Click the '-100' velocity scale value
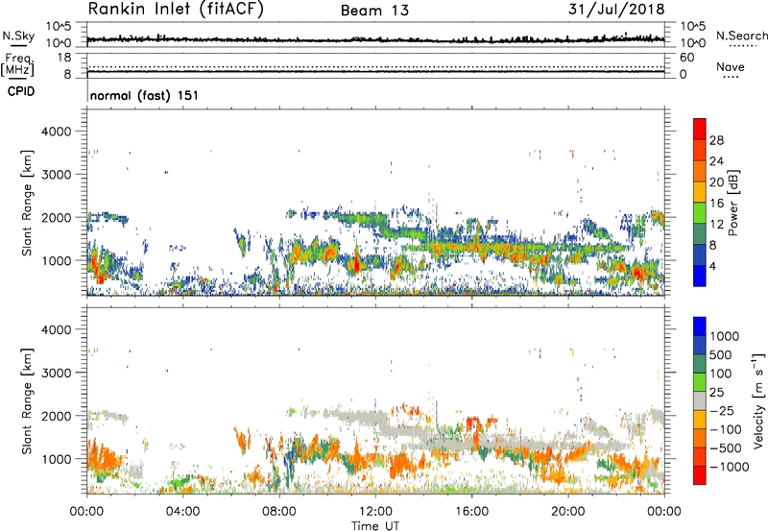 (726, 429)
